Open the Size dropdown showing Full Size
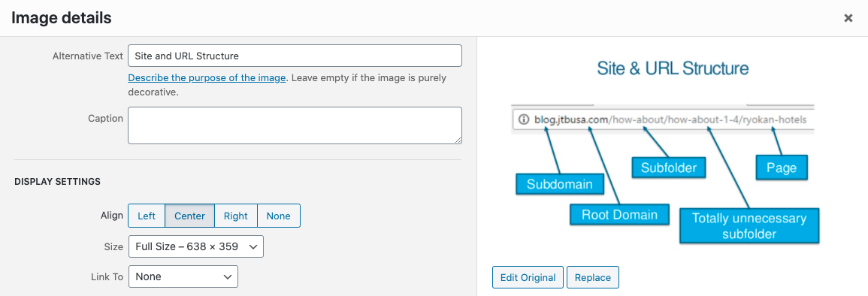The image size is (868, 296). pyautogui.click(x=196, y=246)
